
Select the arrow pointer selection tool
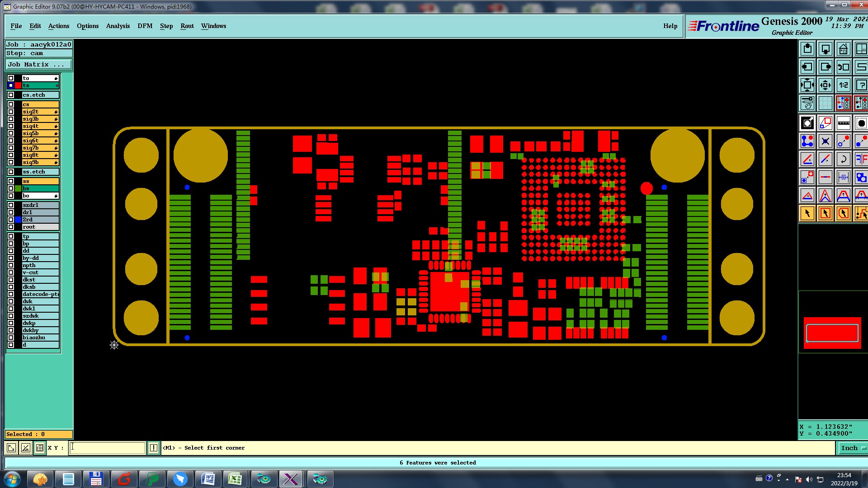[807, 213]
